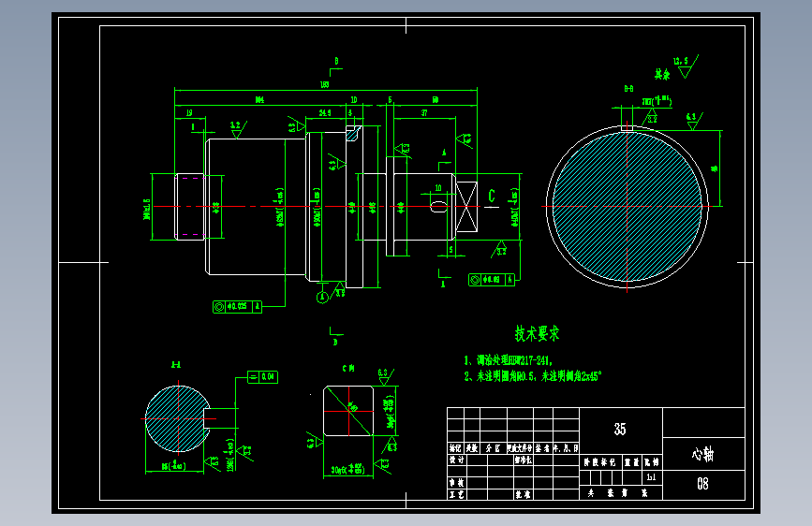Select the 6.3 roughness symbol above square view
812x526 pixels.
pyautogui.click(x=385, y=376)
